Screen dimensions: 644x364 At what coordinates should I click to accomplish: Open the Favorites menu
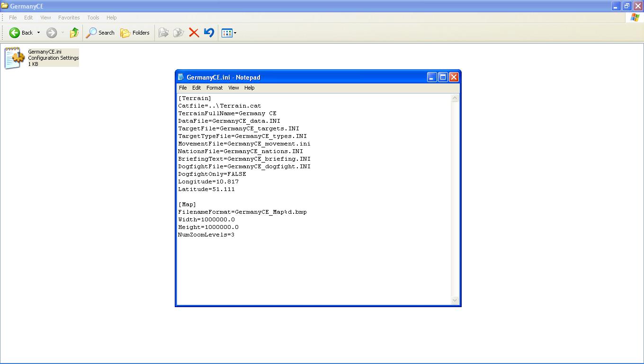[x=69, y=18]
